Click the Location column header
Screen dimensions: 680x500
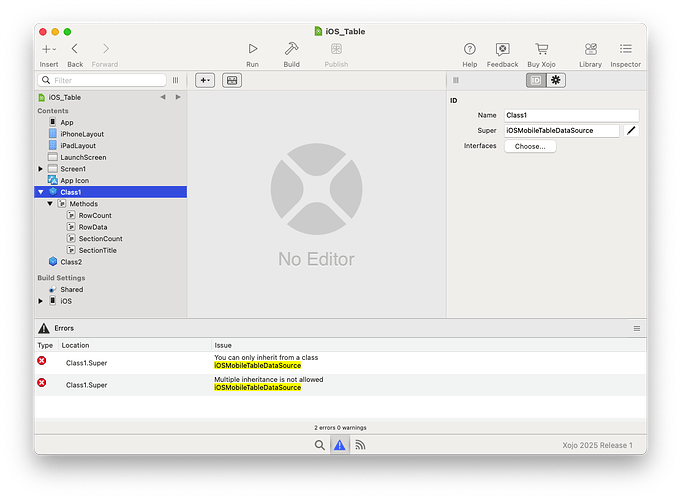[75, 345]
